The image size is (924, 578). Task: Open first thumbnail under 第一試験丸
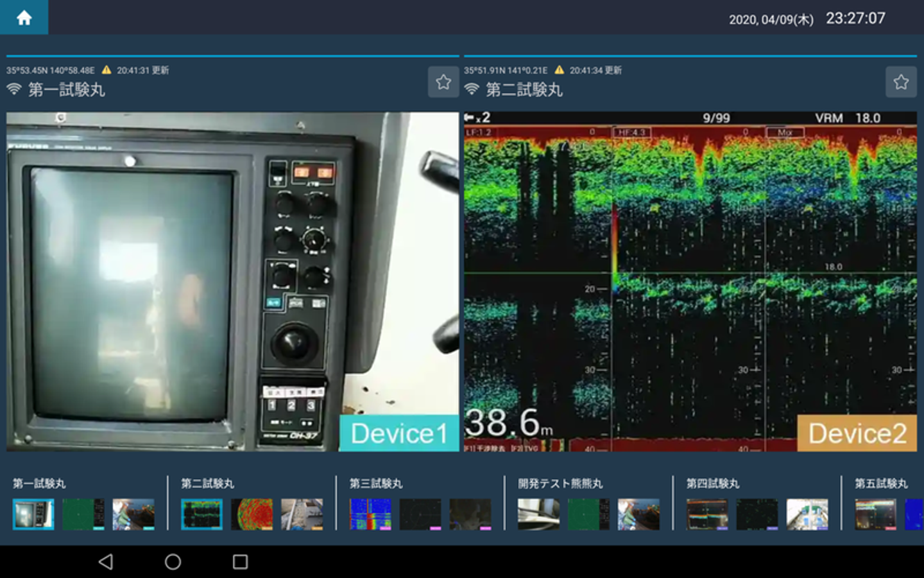pos(33,514)
